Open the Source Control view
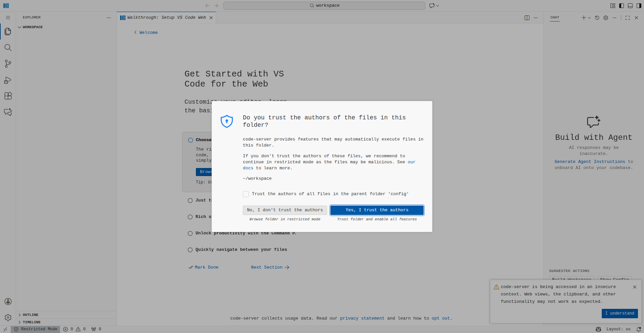The width and height of the screenshot is (644, 333). pyautogui.click(x=8, y=64)
